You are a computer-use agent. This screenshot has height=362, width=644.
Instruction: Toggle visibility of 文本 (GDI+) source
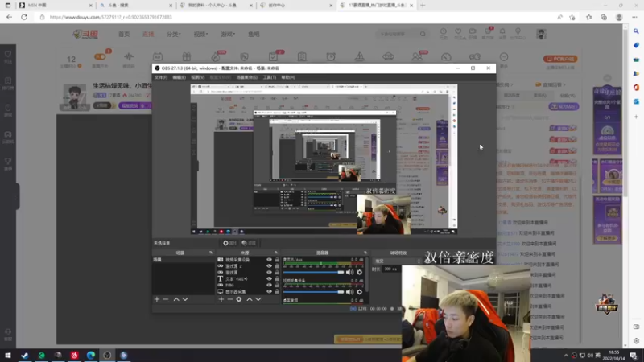(x=269, y=278)
